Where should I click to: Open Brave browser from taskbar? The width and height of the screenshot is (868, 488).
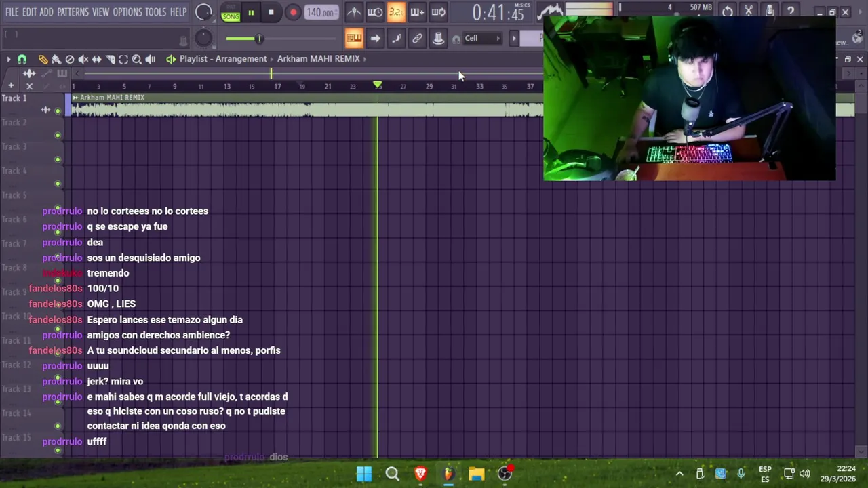(x=420, y=474)
